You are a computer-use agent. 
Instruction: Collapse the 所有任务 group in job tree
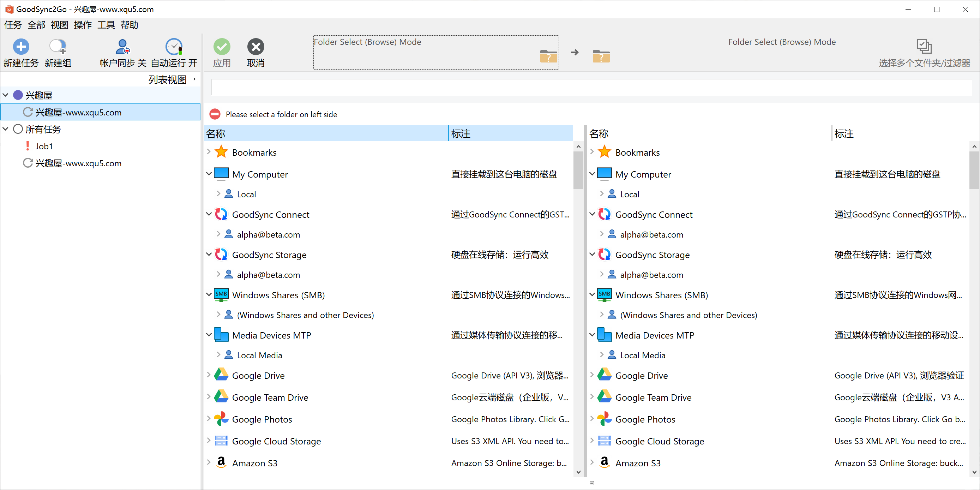(x=6, y=129)
